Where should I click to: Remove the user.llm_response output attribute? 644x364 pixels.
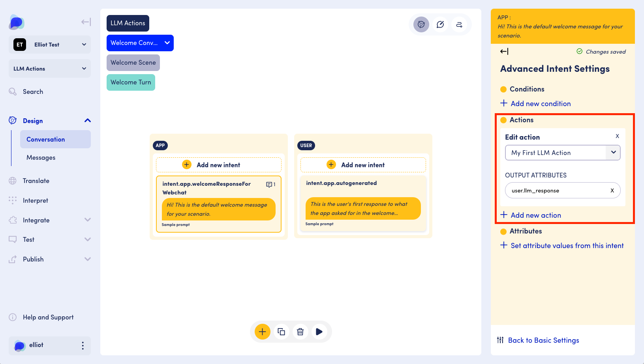[612, 190]
